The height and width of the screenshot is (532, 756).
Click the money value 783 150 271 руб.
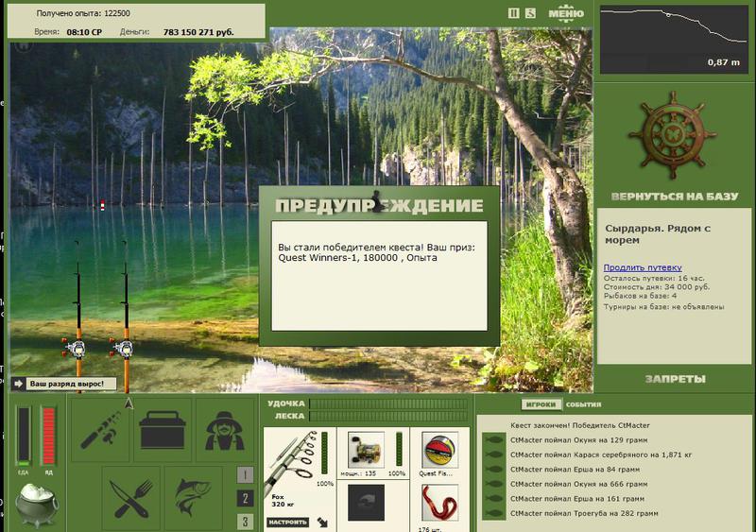(x=198, y=32)
